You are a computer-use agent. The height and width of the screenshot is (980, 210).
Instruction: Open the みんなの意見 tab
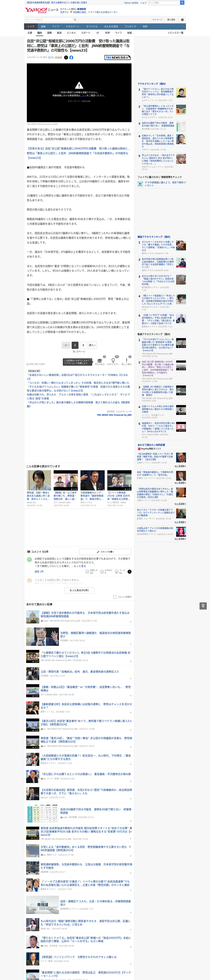[x=111, y=27]
